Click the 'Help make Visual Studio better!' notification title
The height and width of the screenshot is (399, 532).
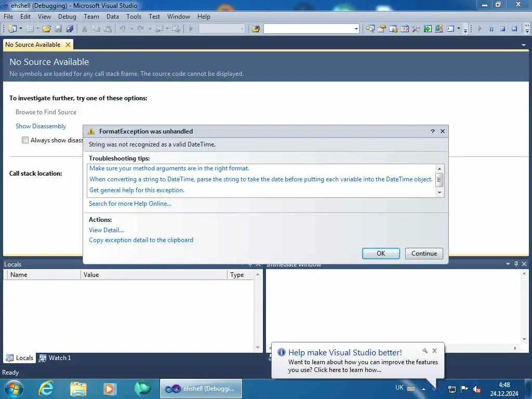(345, 352)
